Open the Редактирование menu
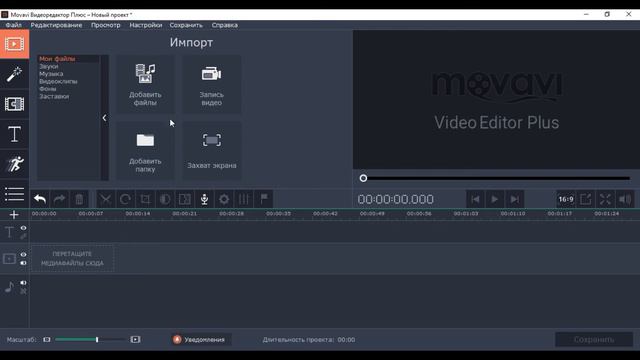This screenshot has width=640, height=360. coord(56,25)
